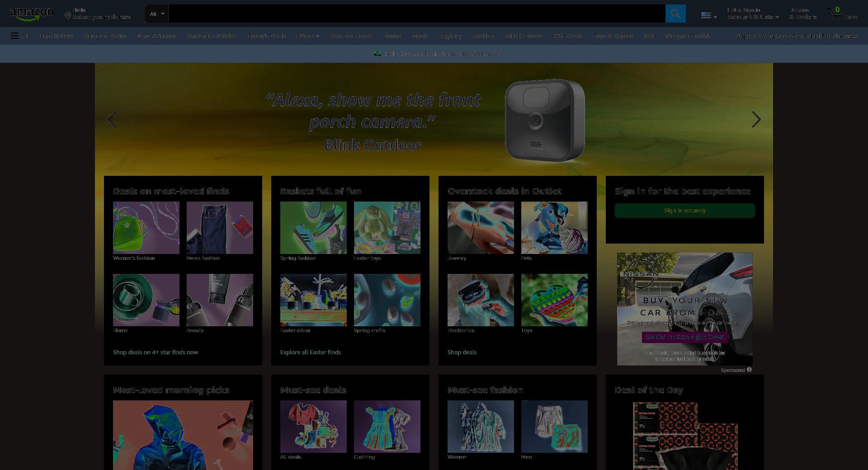This screenshot has height=470, width=868.
Task: Open Home deals thumbnail
Action: 146,300
